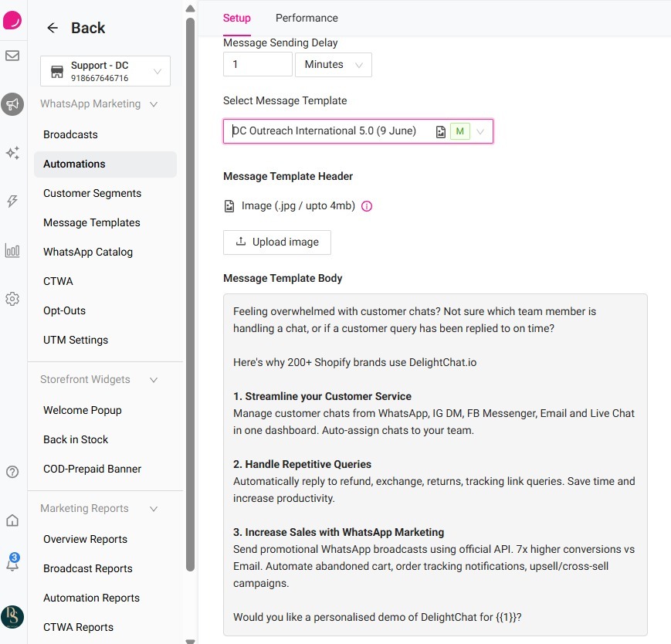Click the user profile avatar
This screenshot has height=644, width=671.
[x=12, y=617]
